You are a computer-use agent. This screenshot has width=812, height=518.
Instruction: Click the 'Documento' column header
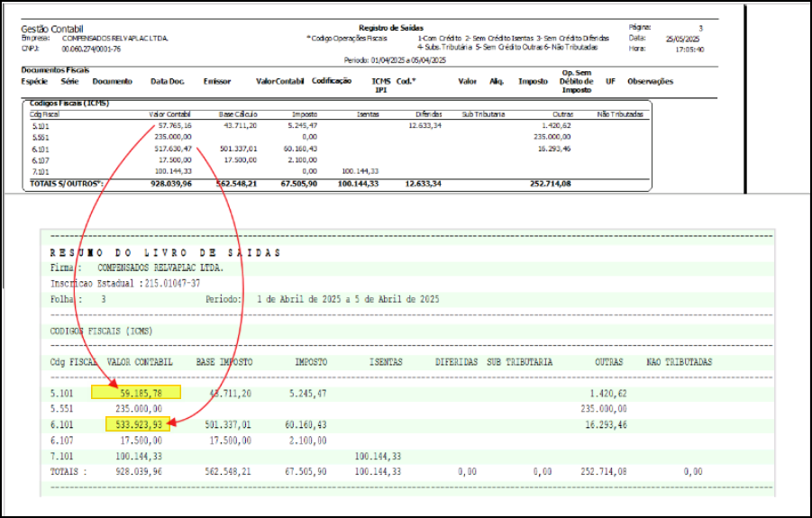tap(113, 81)
